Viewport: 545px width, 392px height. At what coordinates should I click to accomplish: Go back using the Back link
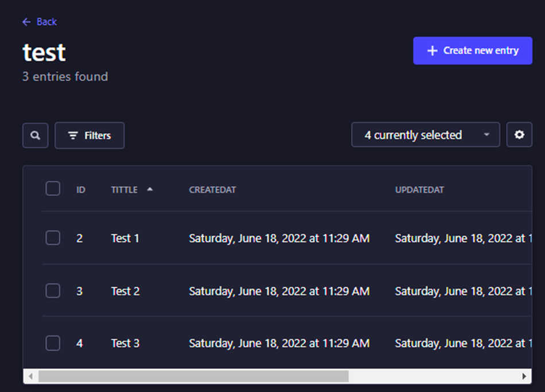coord(46,22)
